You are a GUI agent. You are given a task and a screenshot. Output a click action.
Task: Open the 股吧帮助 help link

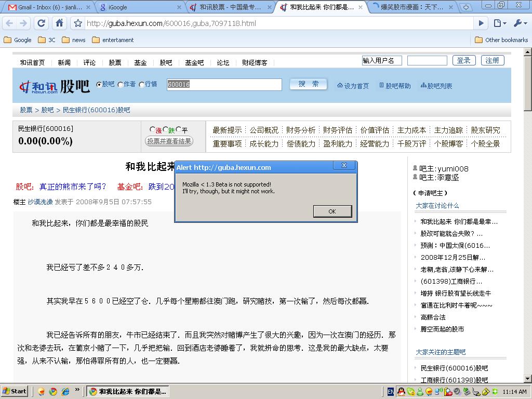(395, 86)
